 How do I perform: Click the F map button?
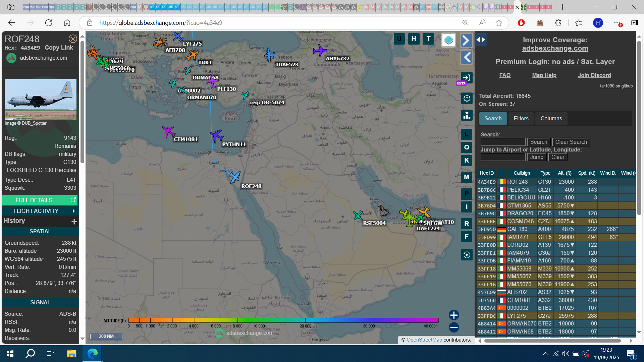[467, 237]
